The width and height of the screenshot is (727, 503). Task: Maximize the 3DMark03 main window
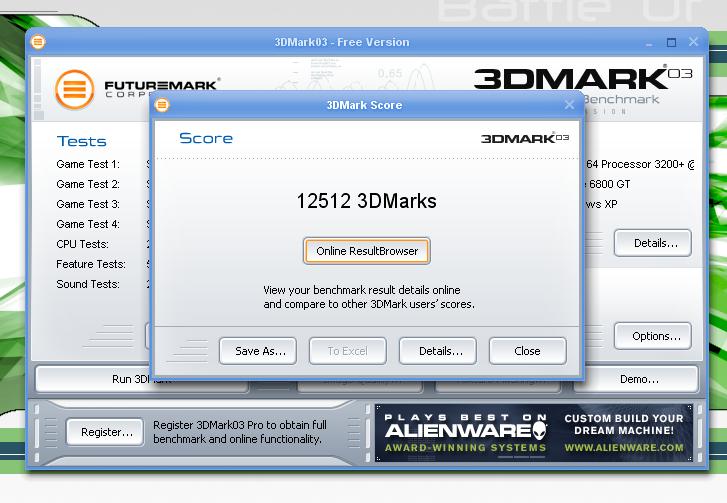[671, 42]
